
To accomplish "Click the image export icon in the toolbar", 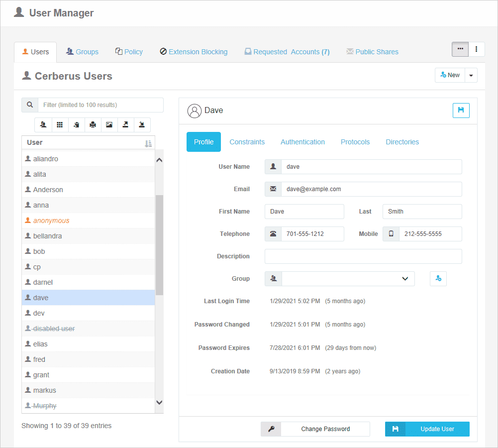I will coord(109,125).
